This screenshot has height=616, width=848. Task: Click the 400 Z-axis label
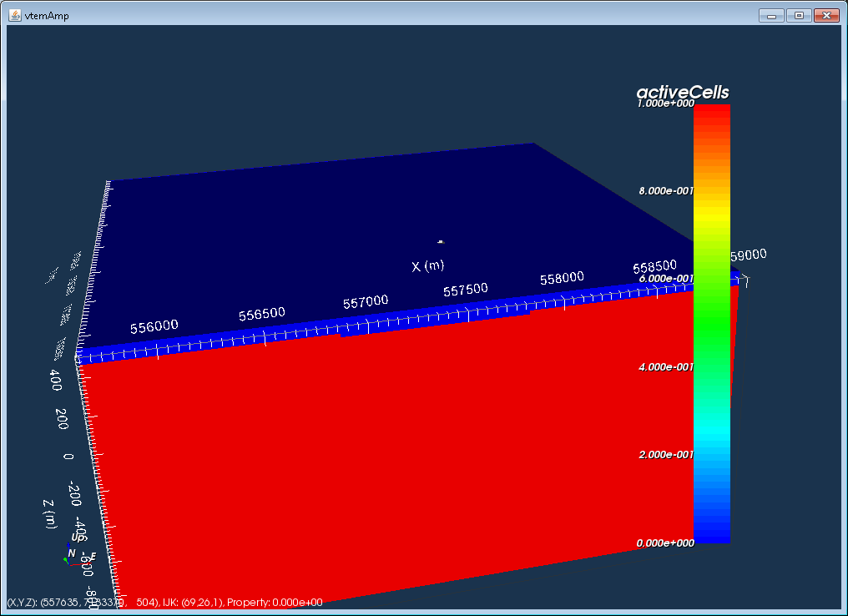tap(56, 380)
